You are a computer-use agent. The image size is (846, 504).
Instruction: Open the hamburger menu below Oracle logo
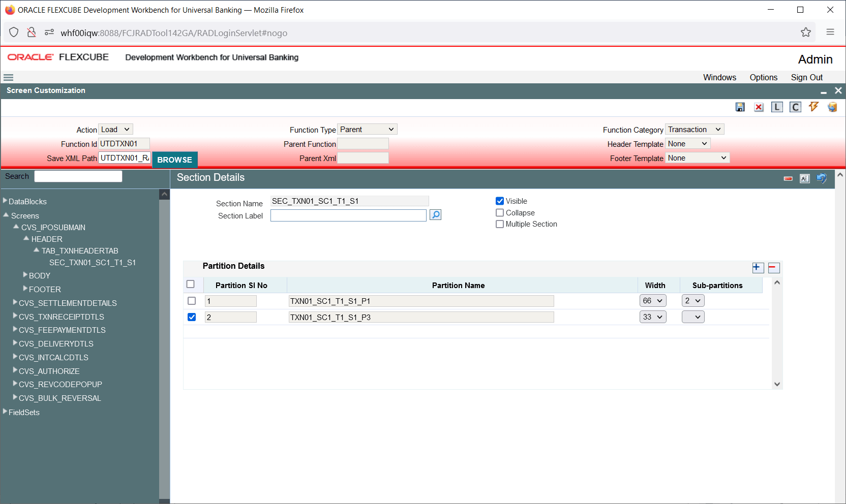[8, 78]
